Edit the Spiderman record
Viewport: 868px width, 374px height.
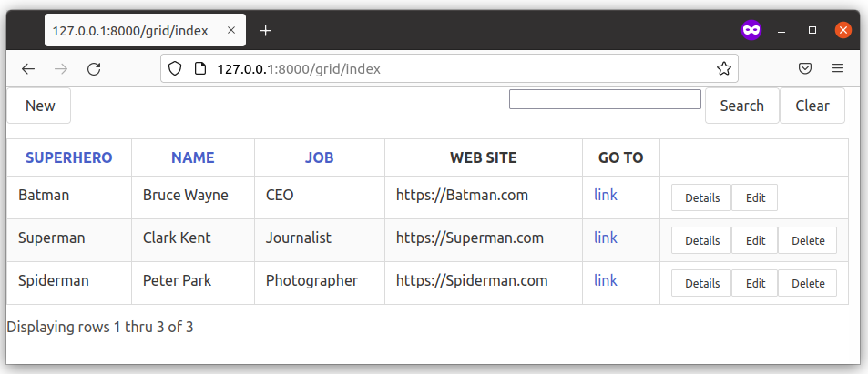tap(755, 283)
